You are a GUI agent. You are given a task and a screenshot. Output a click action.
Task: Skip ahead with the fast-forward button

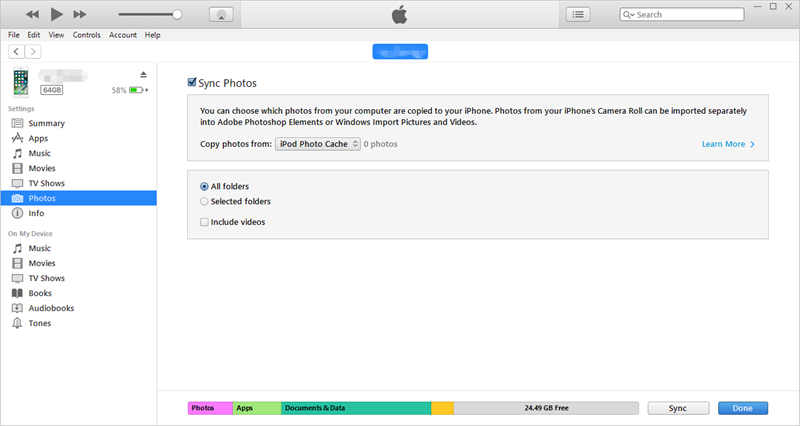tap(80, 14)
